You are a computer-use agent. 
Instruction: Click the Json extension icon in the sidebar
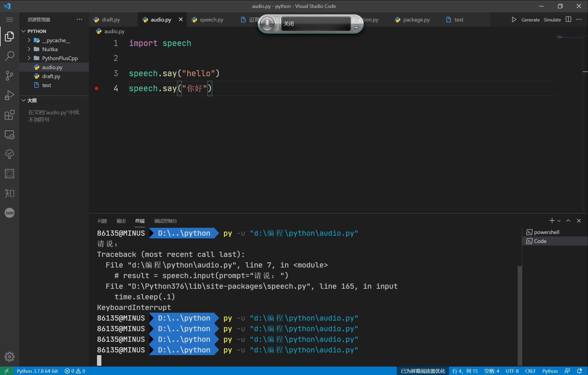(10, 213)
